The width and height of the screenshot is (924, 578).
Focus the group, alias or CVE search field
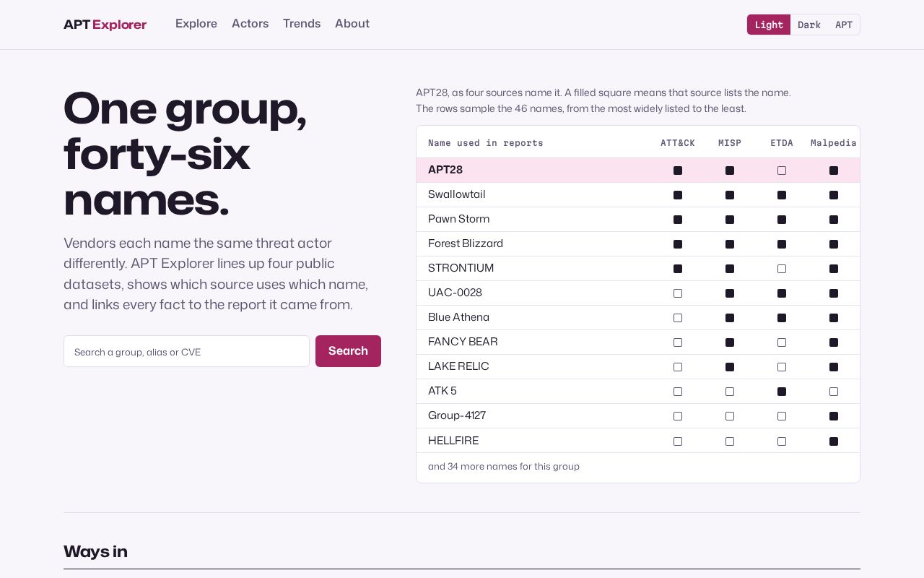186,351
